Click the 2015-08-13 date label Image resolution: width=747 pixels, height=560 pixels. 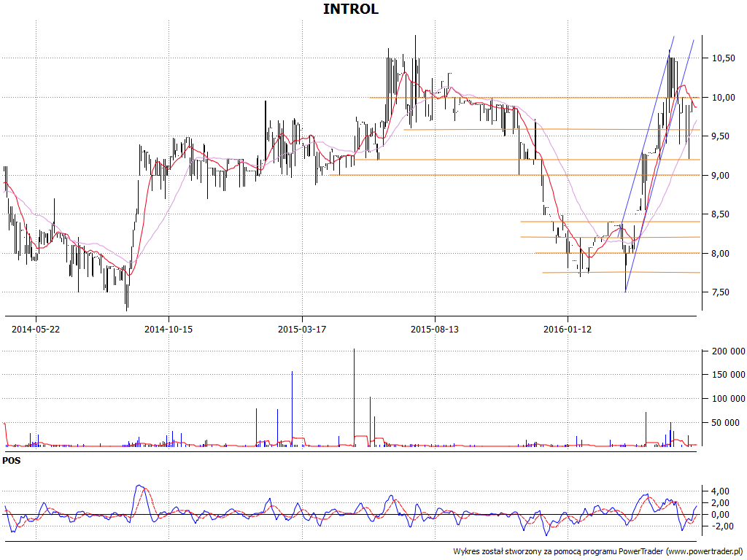click(x=435, y=329)
